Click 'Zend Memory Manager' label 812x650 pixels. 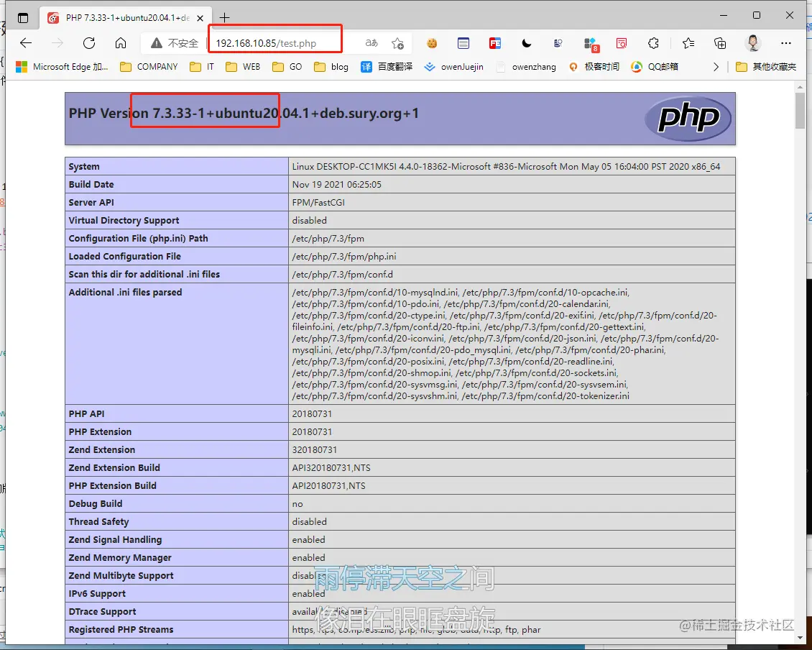point(120,558)
